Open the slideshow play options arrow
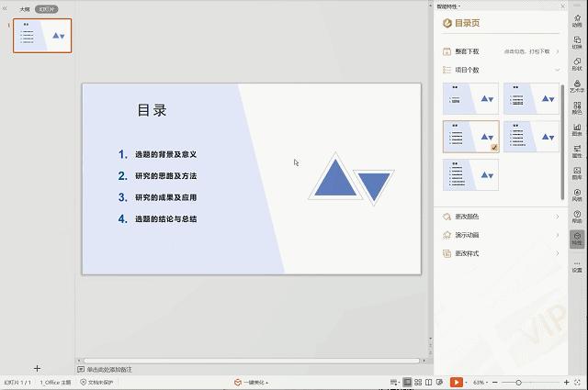This screenshot has height=390, width=588. click(466, 383)
